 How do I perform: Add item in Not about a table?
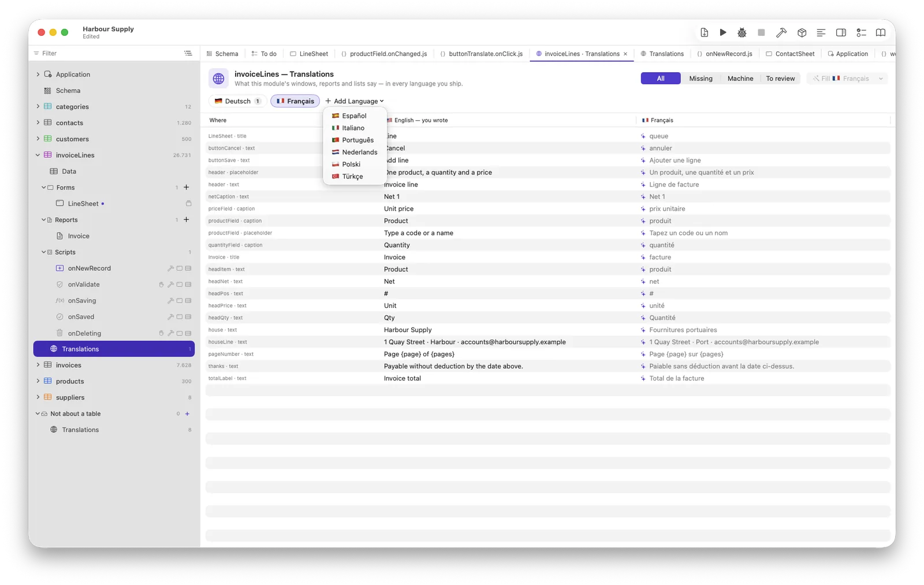click(187, 413)
